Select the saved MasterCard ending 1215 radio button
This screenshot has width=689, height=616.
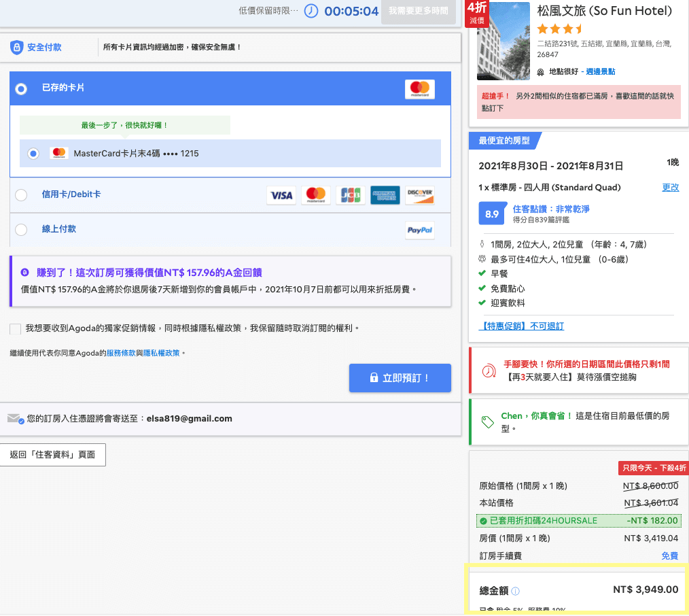33,153
